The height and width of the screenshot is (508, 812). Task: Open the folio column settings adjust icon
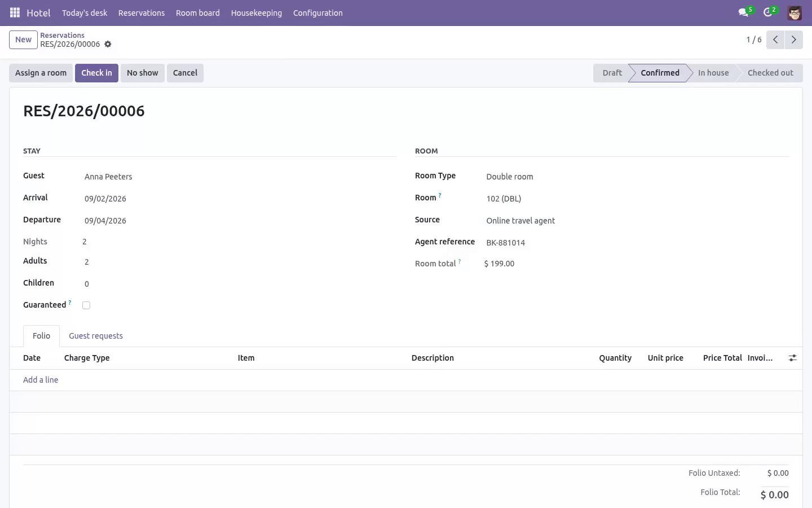pos(792,358)
